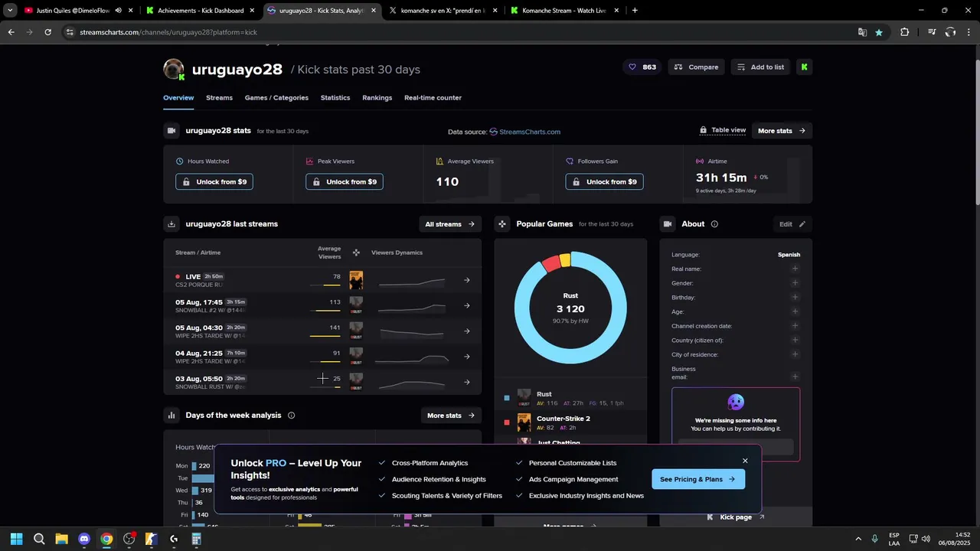Open the 05 Aug, 17:45 stream arrow
This screenshot has width=980, height=551.
[x=467, y=306]
